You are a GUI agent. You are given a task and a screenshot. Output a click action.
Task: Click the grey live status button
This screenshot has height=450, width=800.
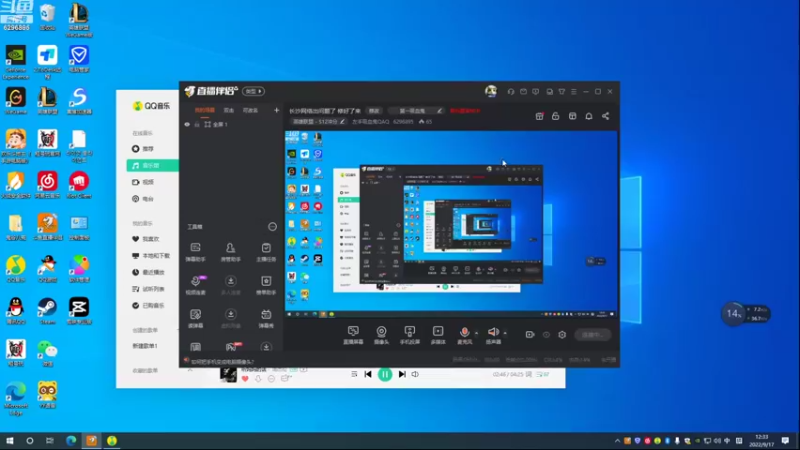[x=593, y=335]
